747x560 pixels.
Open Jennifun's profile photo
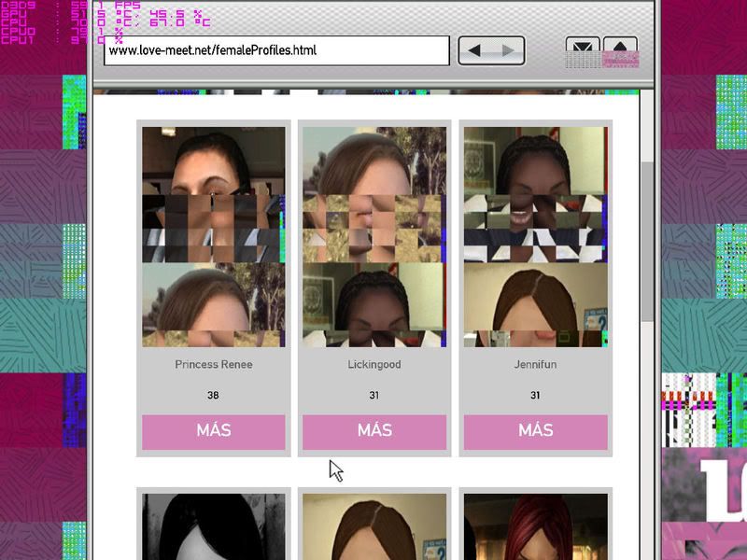535,236
